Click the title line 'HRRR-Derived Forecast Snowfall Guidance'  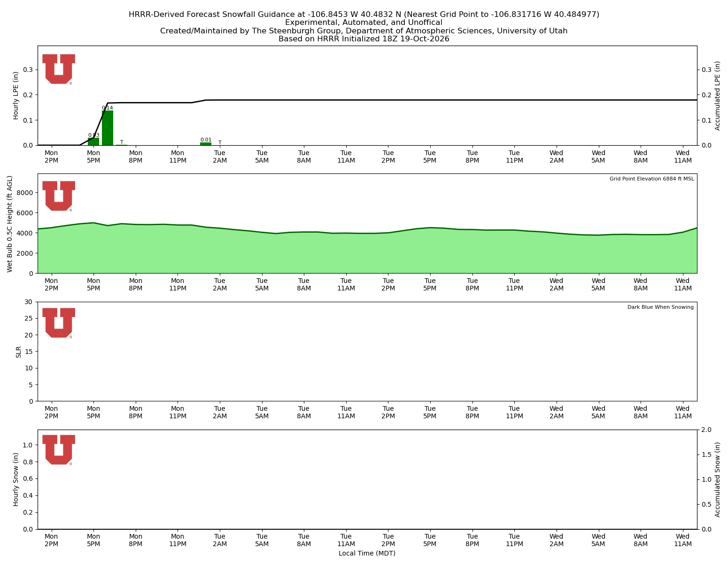(364, 15)
